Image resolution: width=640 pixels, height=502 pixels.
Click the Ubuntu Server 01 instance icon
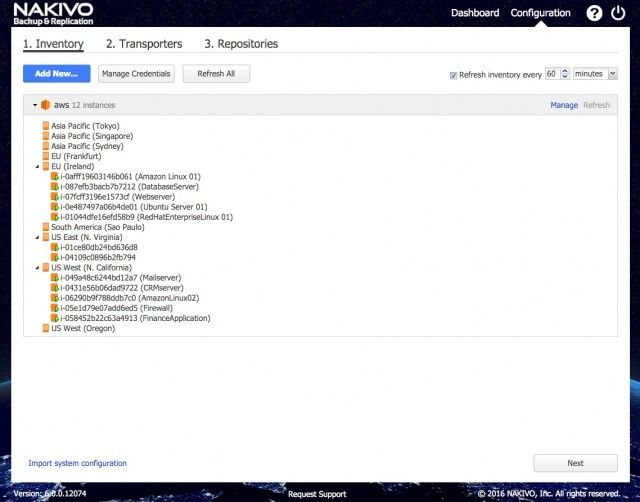point(55,207)
